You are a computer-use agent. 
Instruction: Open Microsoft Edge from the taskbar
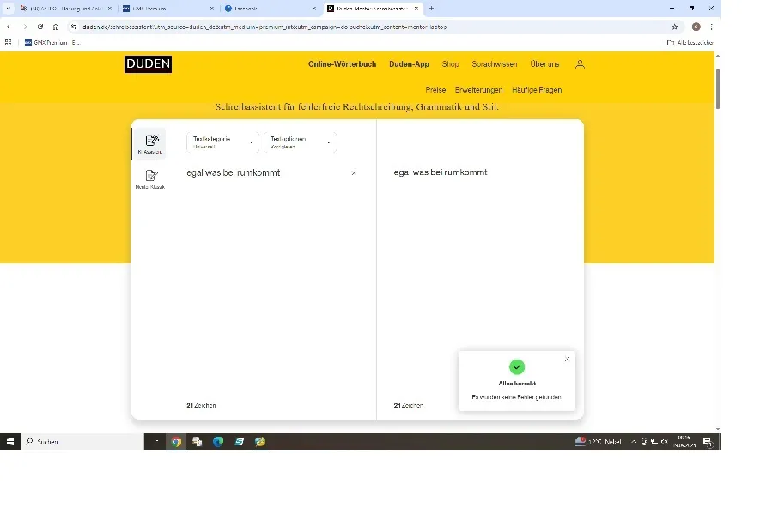click(218, 442)
